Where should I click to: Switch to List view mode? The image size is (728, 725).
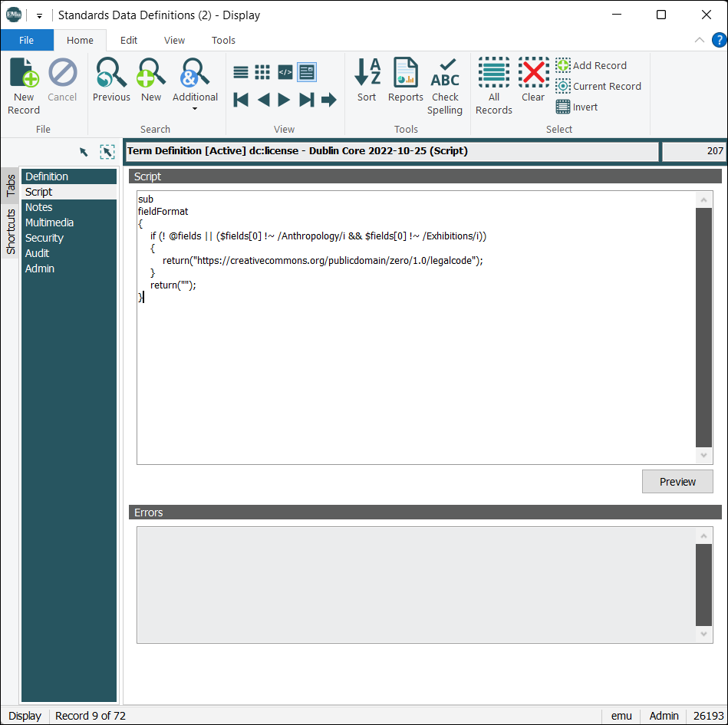[x=240, y=71]
